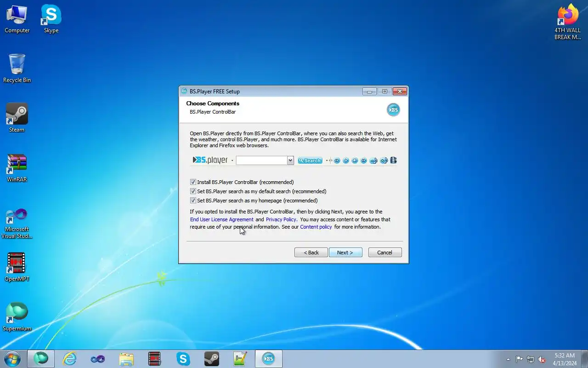The width and height of the screenshot is (588, 368).
Task: Launch Skype from the taskbar
Action: coord(183,359)
